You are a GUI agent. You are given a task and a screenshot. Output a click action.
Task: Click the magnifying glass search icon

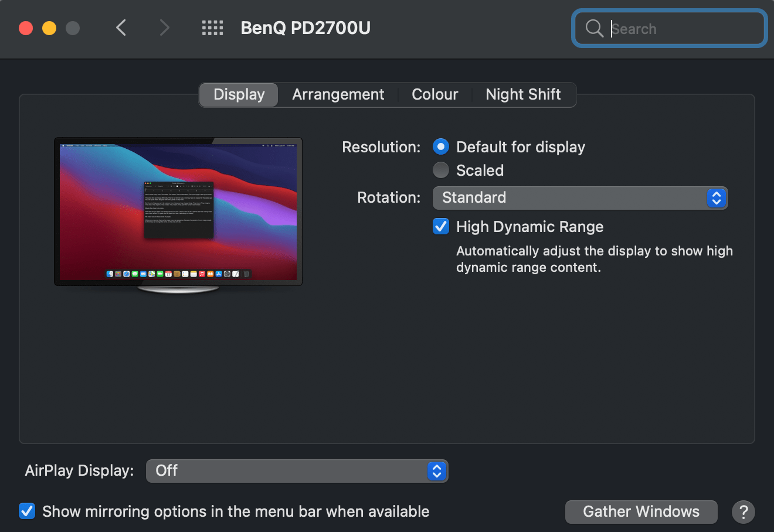[x=594, y=28]
